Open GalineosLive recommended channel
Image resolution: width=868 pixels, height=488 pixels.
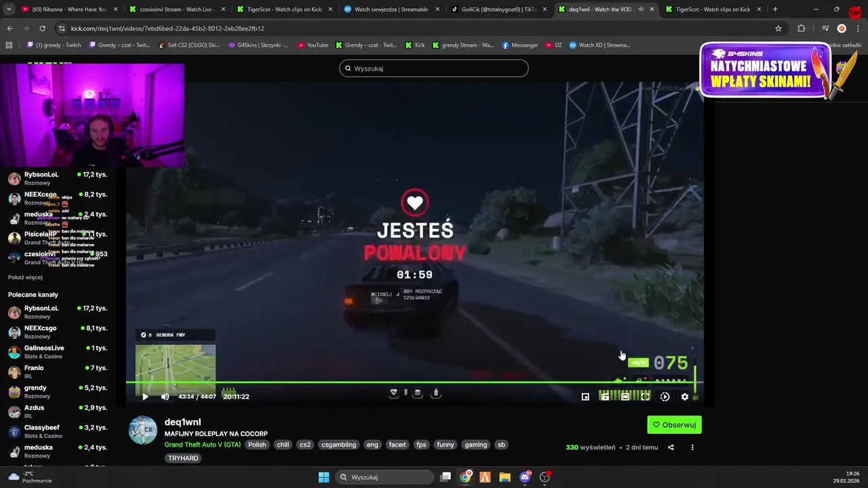pyautogui.click(x=58, y=352)
